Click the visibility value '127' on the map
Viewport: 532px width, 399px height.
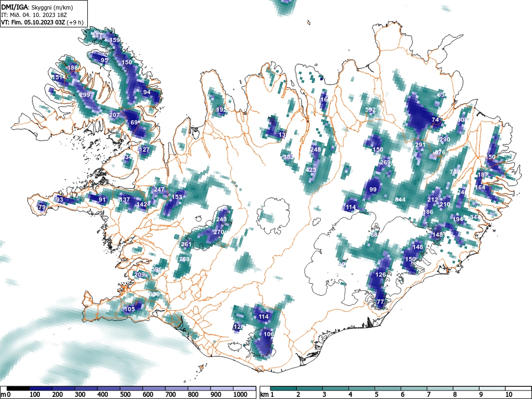[144, 149]
